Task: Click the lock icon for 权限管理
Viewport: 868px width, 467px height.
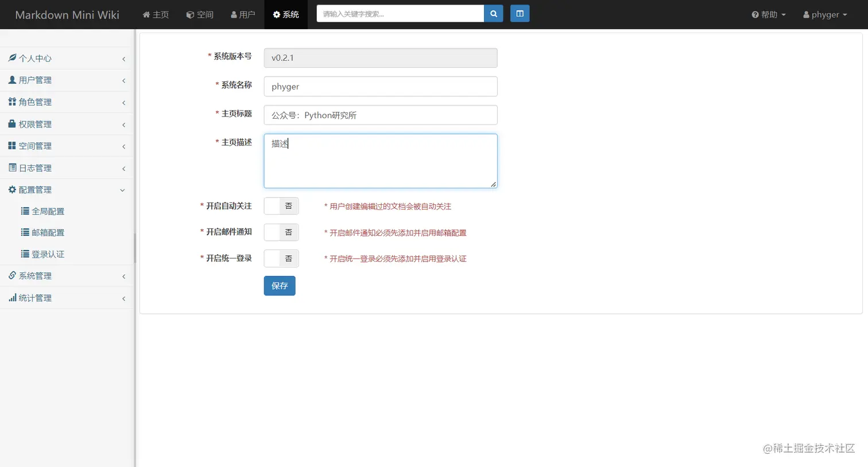Action: pyautogui.click(x=12, y=123)
